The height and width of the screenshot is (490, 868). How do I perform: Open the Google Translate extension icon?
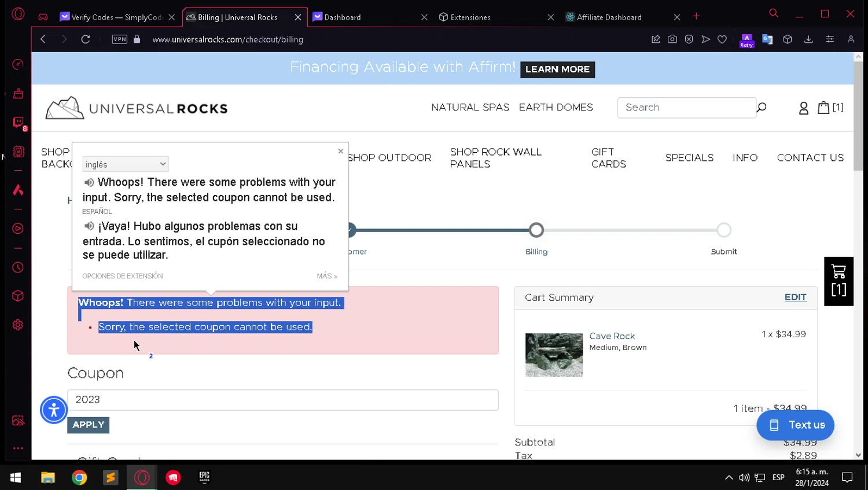767,39
